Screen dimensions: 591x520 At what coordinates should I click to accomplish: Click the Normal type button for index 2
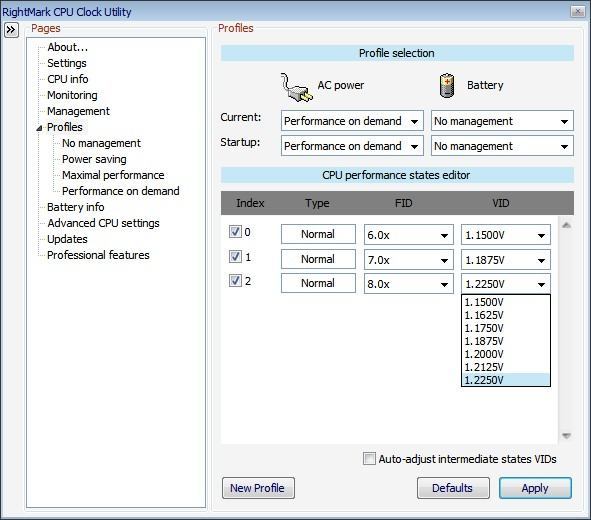pos(318,283)
